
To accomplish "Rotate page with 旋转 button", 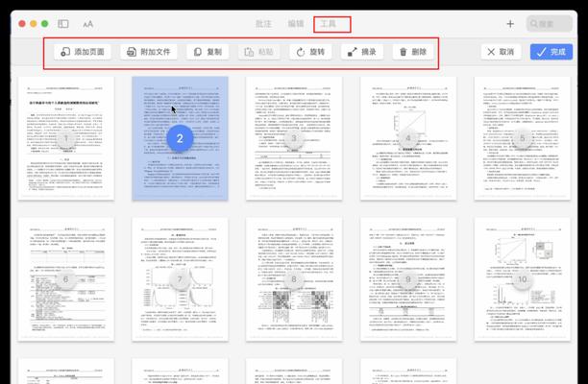I will coord(310,52).
